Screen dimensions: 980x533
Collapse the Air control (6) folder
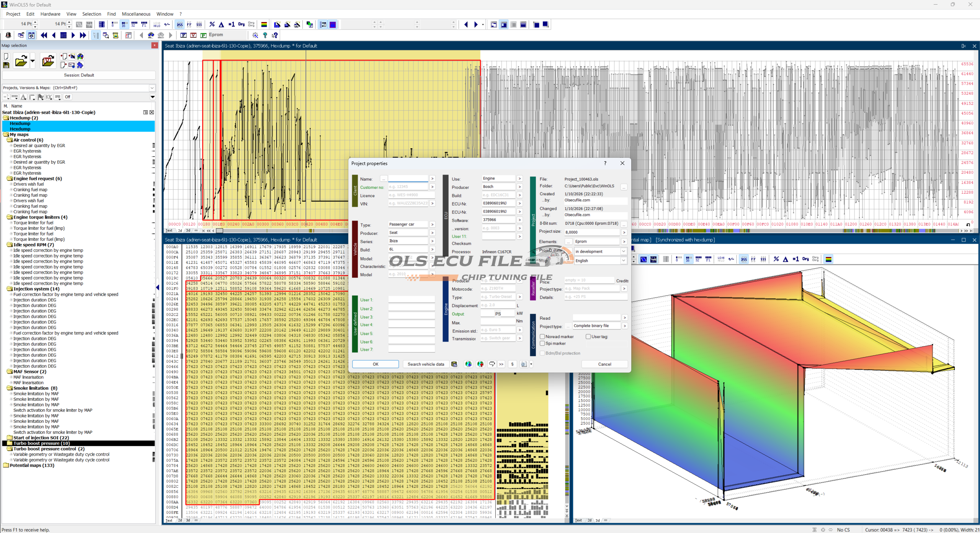pos(10,140)
